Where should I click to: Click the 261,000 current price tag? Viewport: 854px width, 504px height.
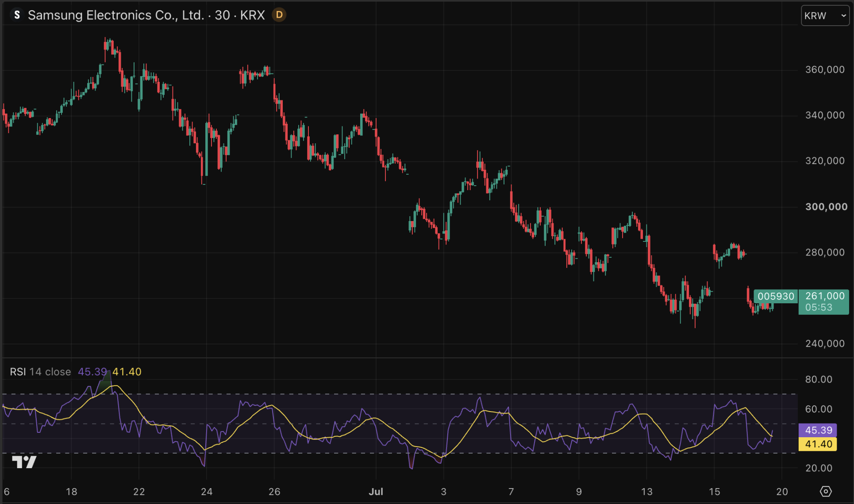[824, 302]
